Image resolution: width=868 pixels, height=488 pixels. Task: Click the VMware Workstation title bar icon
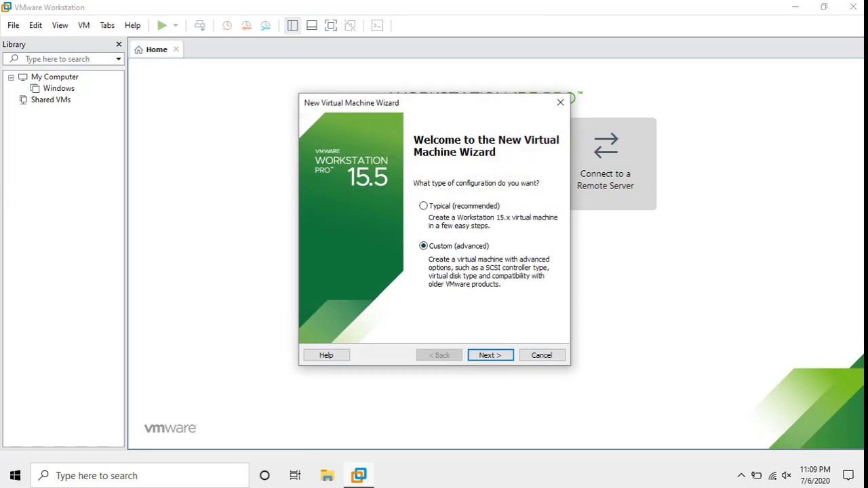point(6,7)
